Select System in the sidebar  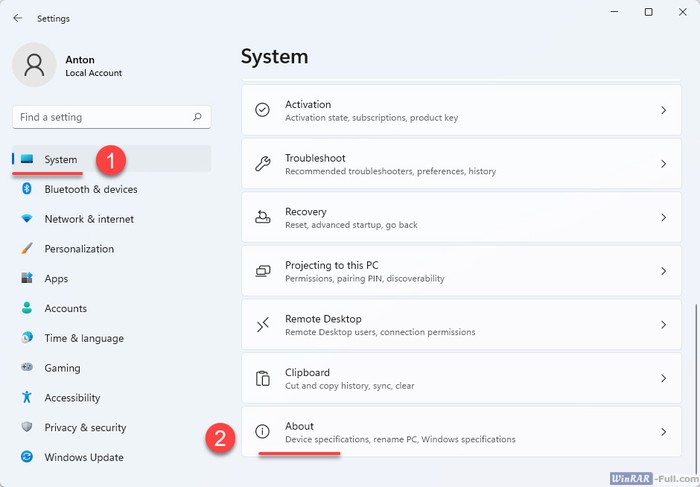(61, 160)
